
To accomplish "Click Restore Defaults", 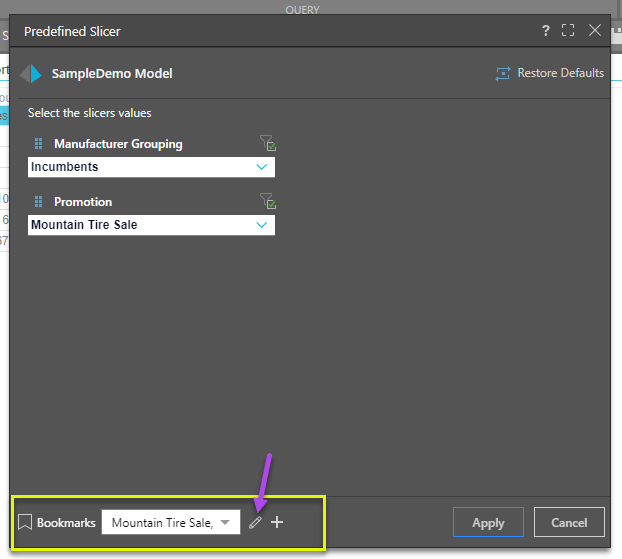I will (x=549, y=73).
